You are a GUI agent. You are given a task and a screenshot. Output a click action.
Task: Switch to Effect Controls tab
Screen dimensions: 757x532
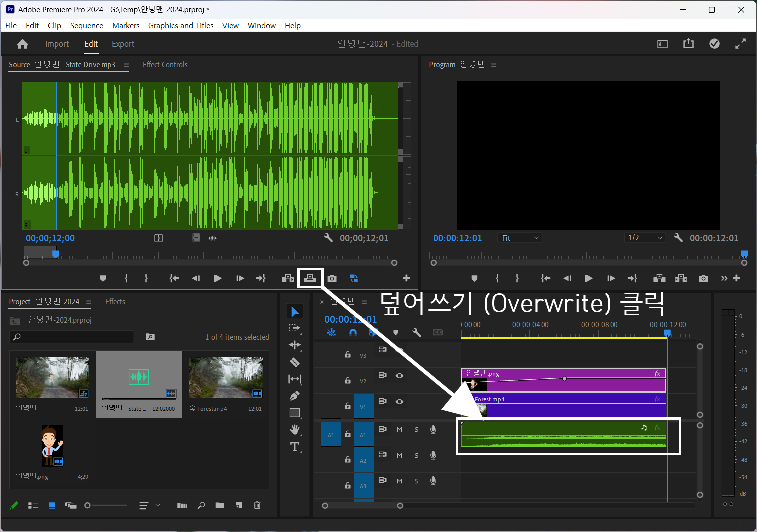[x=165, y=65]
